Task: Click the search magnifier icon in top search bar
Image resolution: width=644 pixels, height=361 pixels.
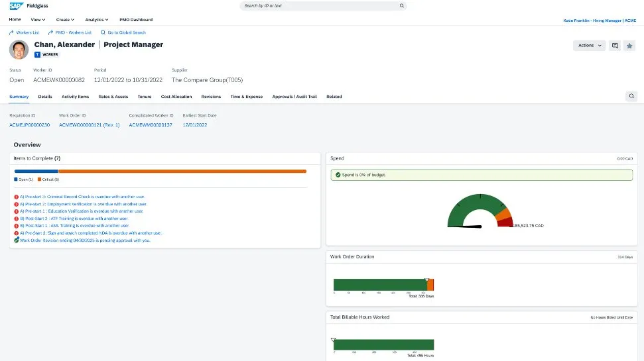Action: 402,6
